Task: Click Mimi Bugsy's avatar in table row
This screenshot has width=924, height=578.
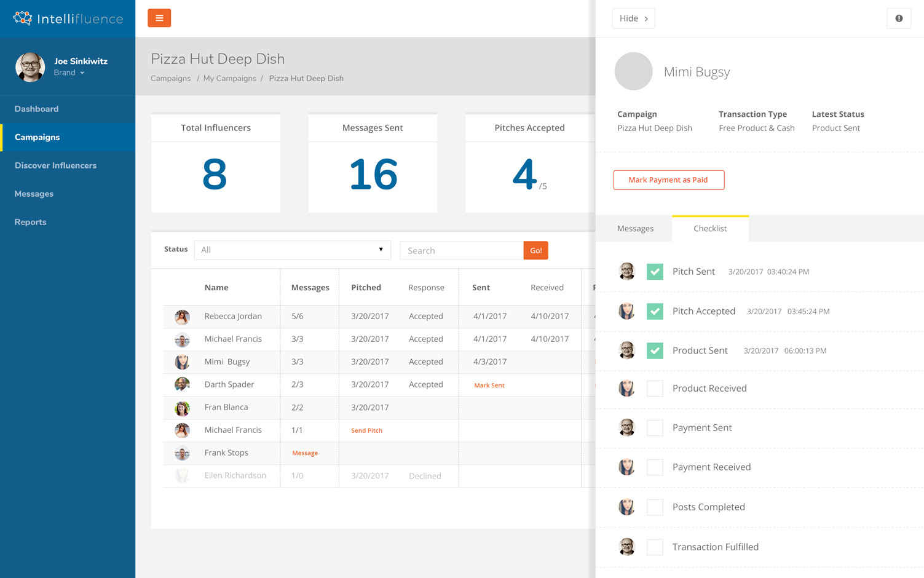Action: coord(182,362)
